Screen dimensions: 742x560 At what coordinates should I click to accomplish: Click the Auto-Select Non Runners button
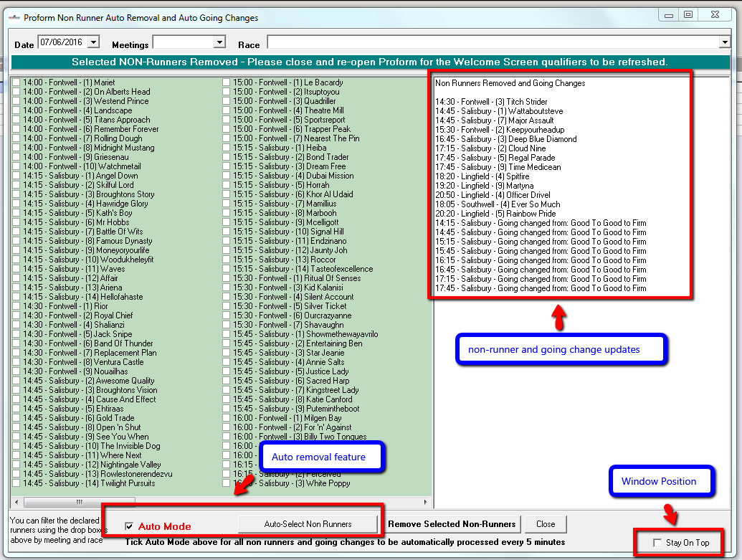308,524
